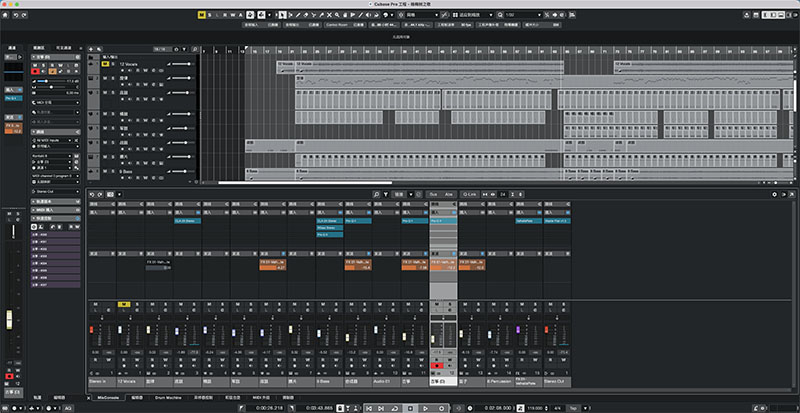Image resolution: width=800 pixels, height=413 pixels.
Task: Click the transport Stop button
Action: tap(410, 408)
